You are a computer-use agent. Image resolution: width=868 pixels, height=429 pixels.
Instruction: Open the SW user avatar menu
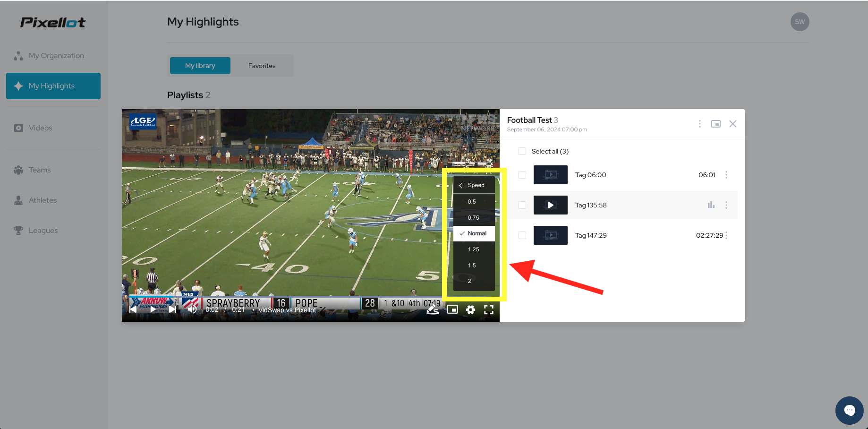[800, 22]
